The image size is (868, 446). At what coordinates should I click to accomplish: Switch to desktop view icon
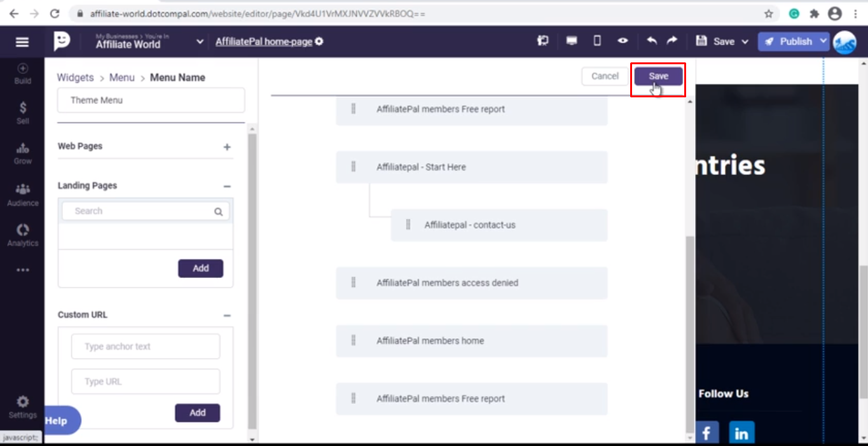point(572,41)
